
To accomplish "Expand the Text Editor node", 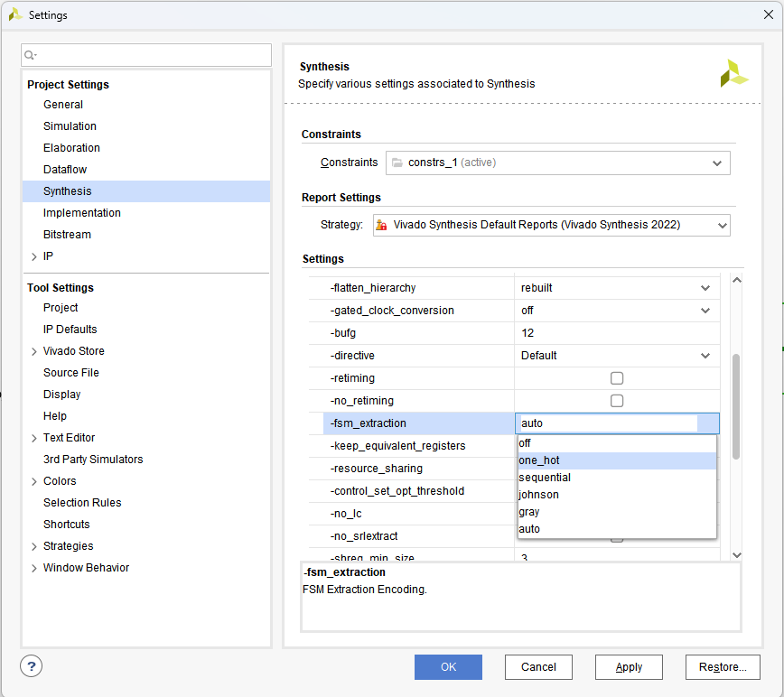I will pos(34,438).
